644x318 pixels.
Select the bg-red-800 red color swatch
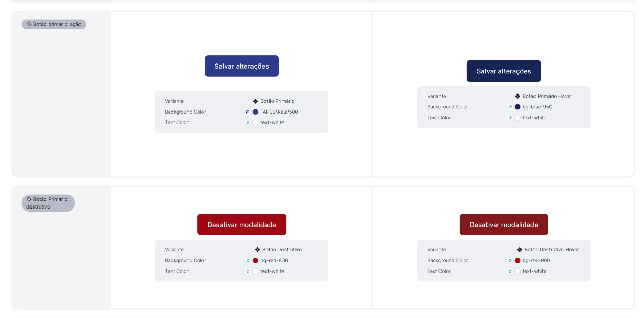pos(255,261)
